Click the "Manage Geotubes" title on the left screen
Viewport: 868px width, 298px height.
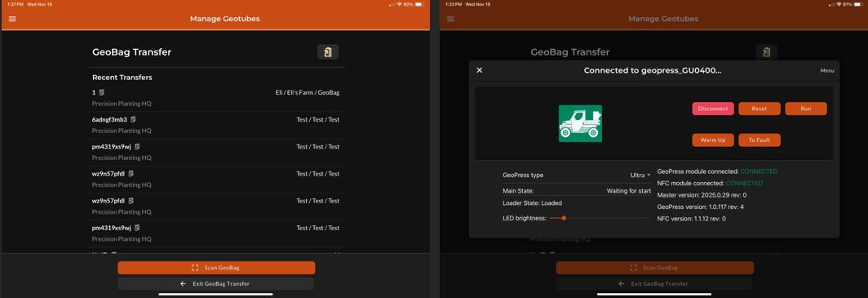225,19
